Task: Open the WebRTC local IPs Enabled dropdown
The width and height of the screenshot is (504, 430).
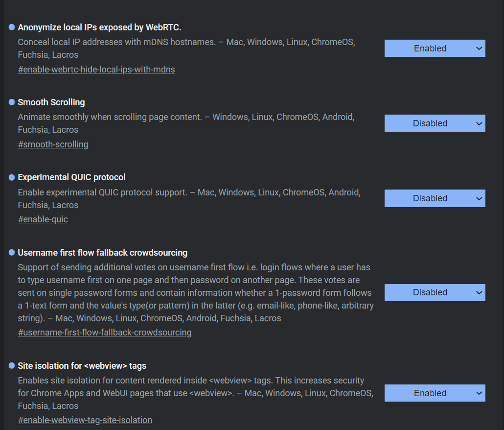Action: (x=435, y=48)
